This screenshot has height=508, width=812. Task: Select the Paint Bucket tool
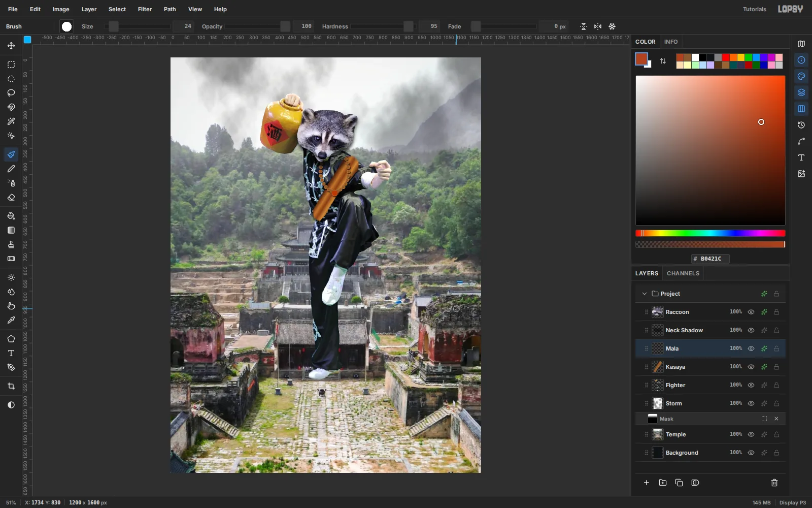11,216
